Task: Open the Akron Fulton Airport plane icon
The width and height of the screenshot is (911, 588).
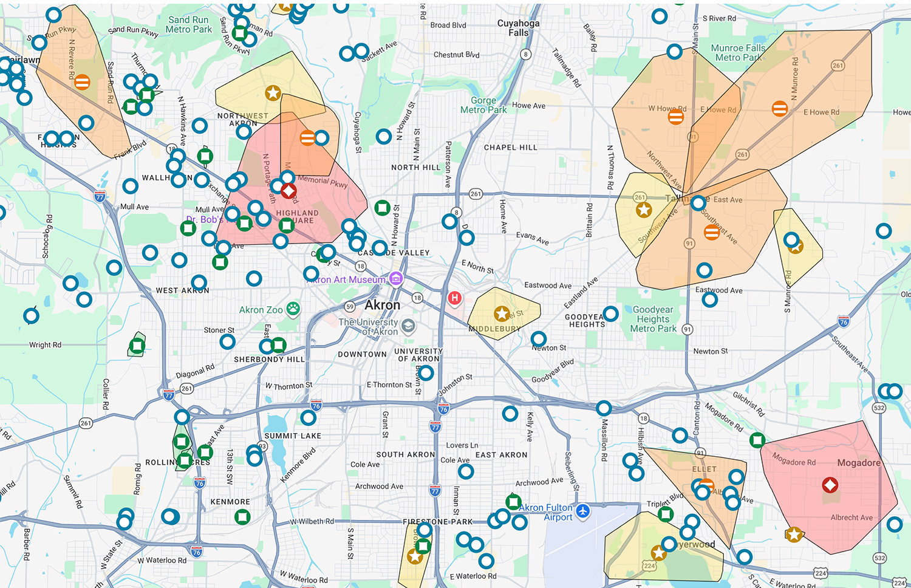Action: [x=583, y=511]
